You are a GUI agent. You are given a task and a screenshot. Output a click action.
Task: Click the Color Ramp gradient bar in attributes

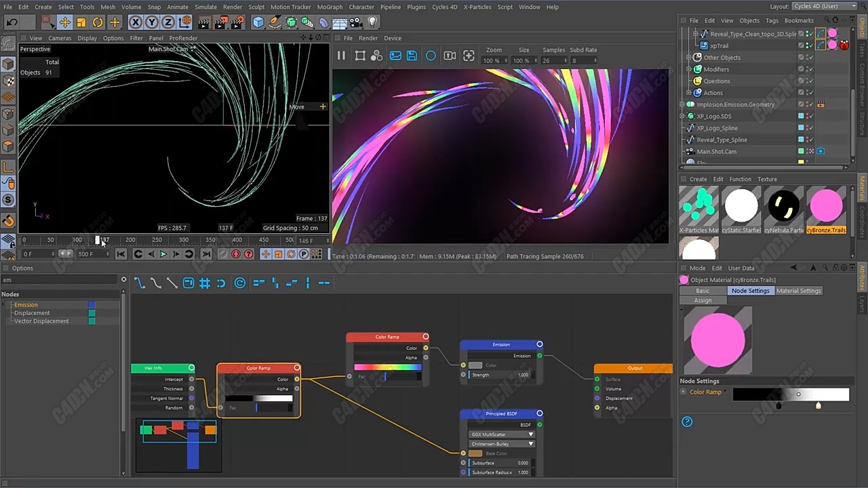(x=791, y=394)
